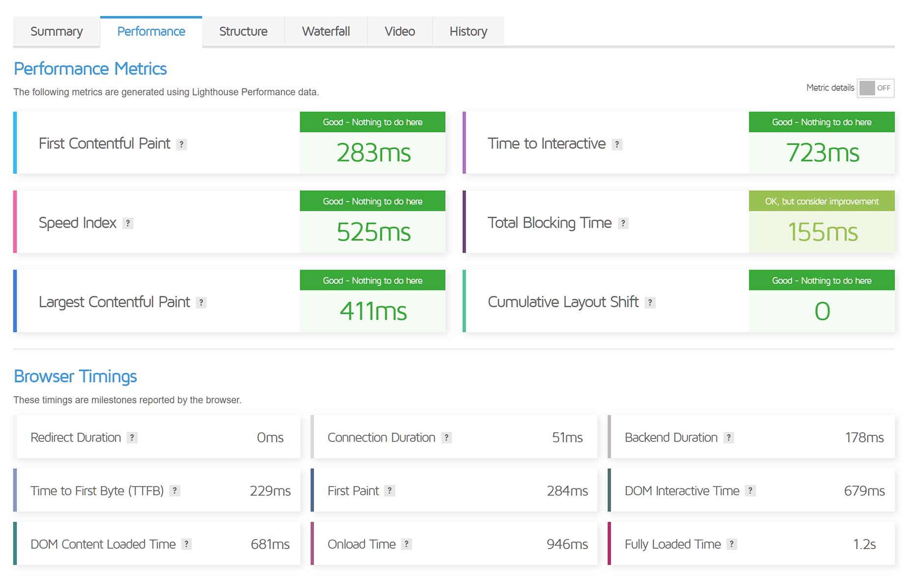The width and height of the screenshot is (908, 588).
Task: Click question mark beside DOM Interactive Time
Action: tap(750, 490)
